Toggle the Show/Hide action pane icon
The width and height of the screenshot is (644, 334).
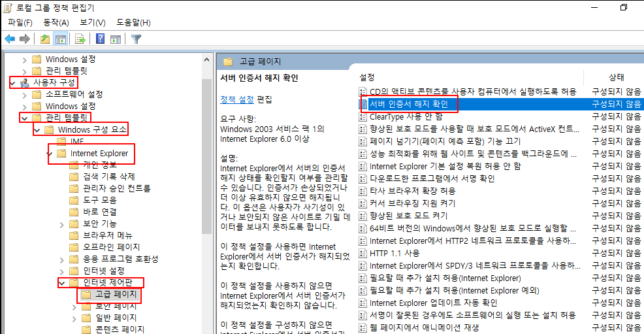pyautogui.click(x=116, y=39)
